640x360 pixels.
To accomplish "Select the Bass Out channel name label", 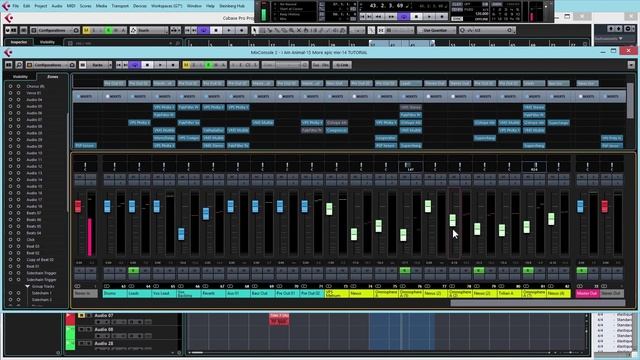I will (262, 293).
